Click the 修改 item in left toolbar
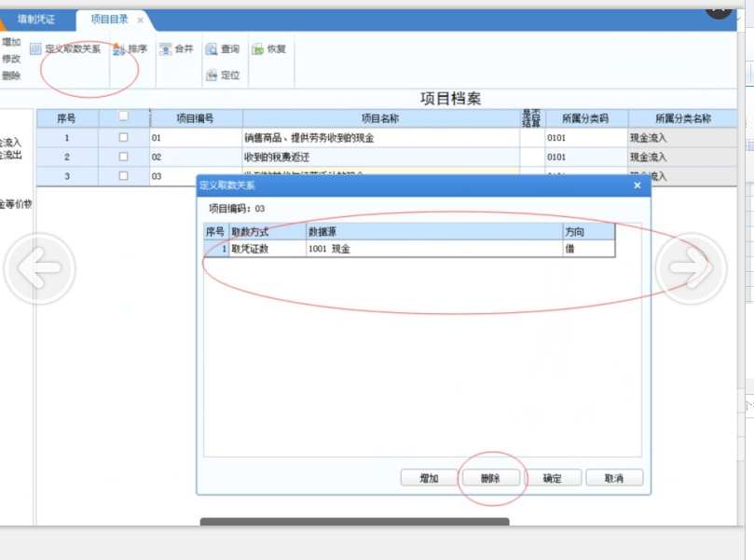The image size is (754, 560). click(x=11, y=59)
